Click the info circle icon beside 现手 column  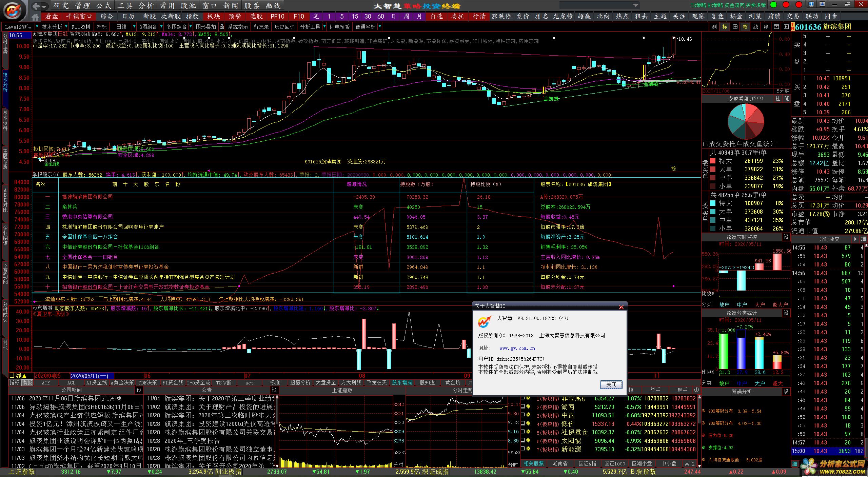click(696, 390)
